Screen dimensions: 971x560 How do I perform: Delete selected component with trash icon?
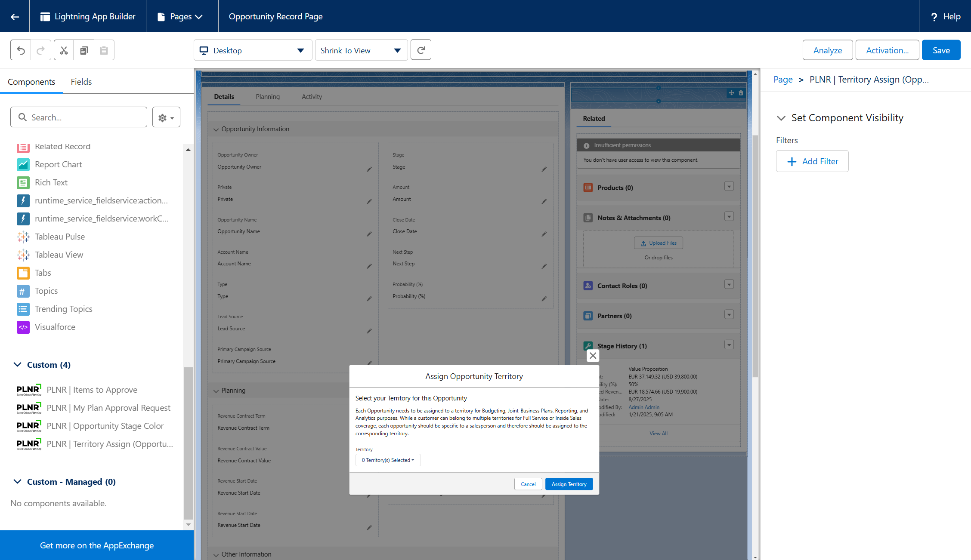741,93
